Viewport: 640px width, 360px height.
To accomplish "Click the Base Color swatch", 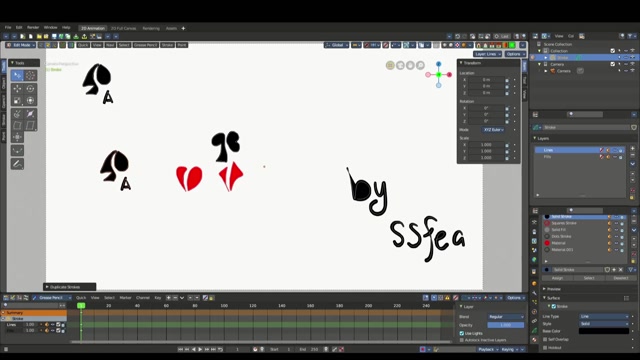I will click(x=604, y=331).
